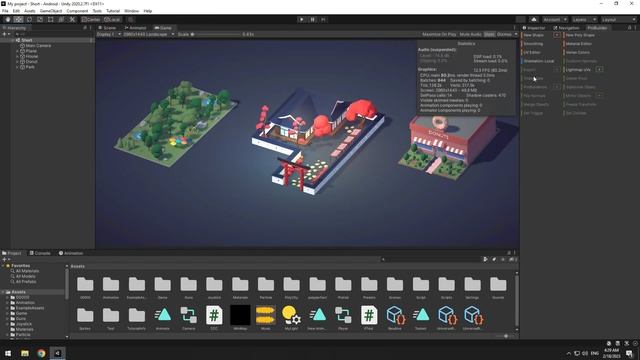The height and width of the screenshot is (360, 640).
Task: Toggle pivot Center button
Action: (91, 20)
